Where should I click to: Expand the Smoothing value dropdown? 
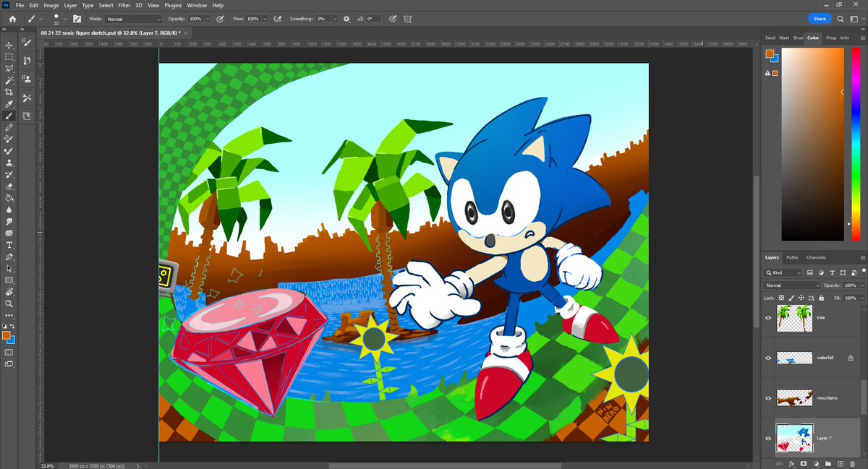point(336,19)
